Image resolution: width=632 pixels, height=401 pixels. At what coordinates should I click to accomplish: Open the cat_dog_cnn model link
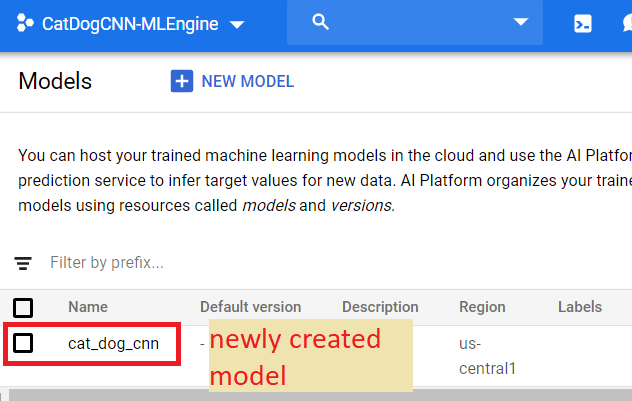(x=113, y=343)
